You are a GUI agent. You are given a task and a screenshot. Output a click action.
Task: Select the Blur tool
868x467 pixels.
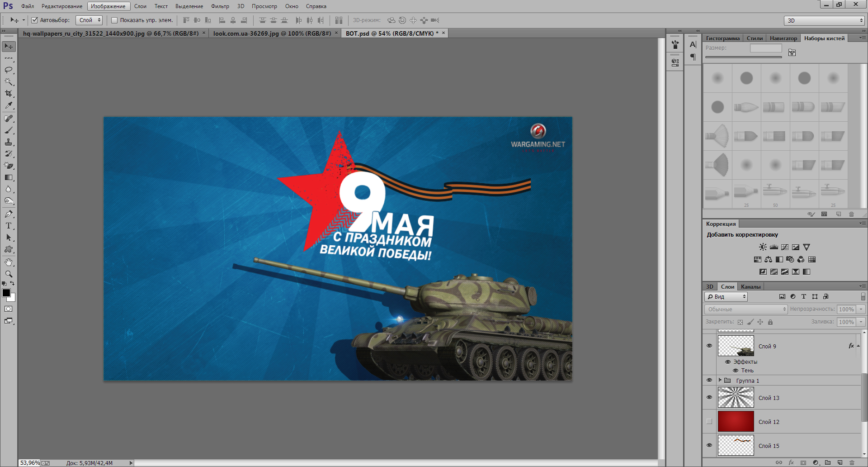[9, 189]
